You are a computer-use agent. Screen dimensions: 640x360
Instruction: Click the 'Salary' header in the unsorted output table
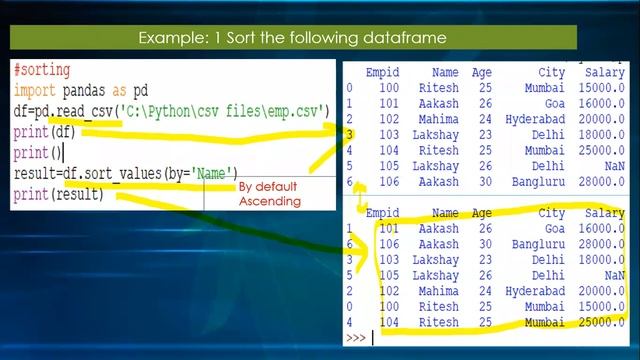(604, 73)
